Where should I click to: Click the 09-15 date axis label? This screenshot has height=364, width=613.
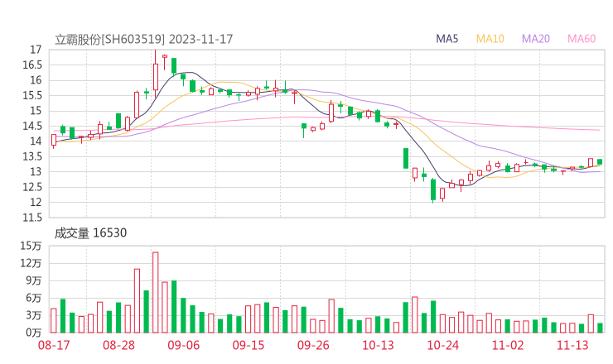click(249, 345)
